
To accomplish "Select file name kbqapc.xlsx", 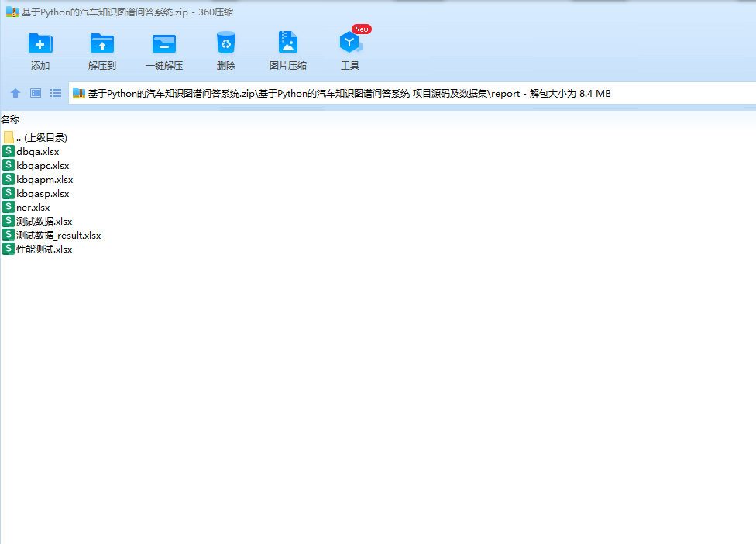I will pos(43,166).
